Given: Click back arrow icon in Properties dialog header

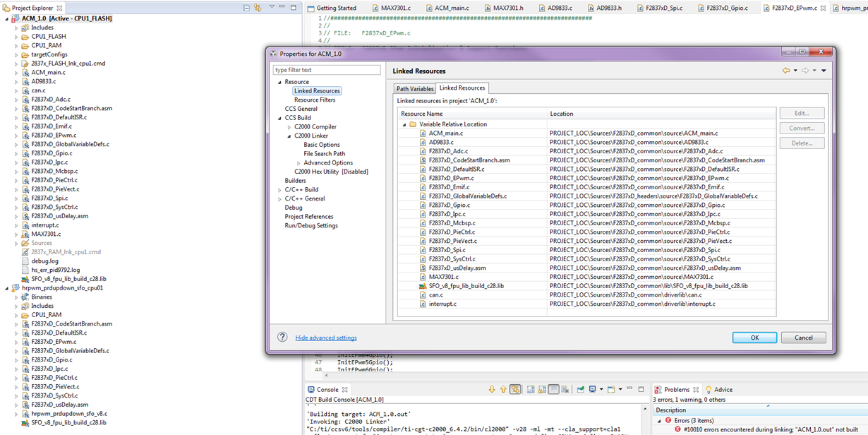Looking at the screenshot, I should 786,71.
